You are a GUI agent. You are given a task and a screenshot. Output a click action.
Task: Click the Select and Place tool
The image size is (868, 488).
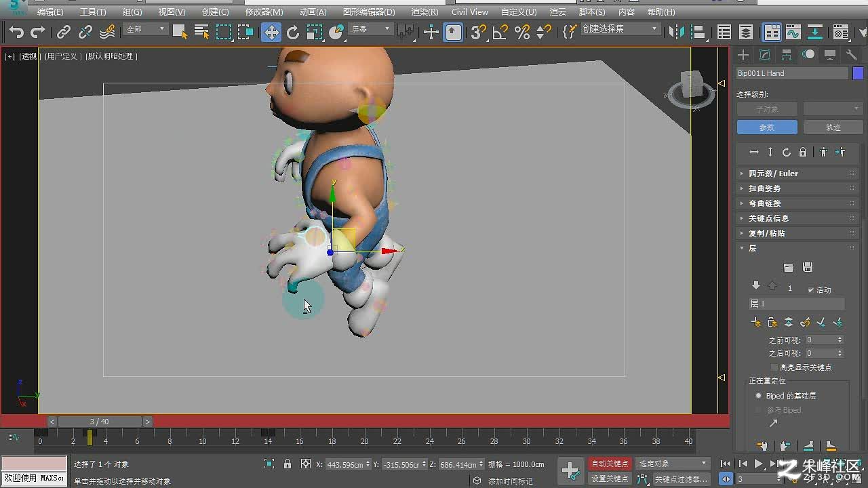[337, 32]
